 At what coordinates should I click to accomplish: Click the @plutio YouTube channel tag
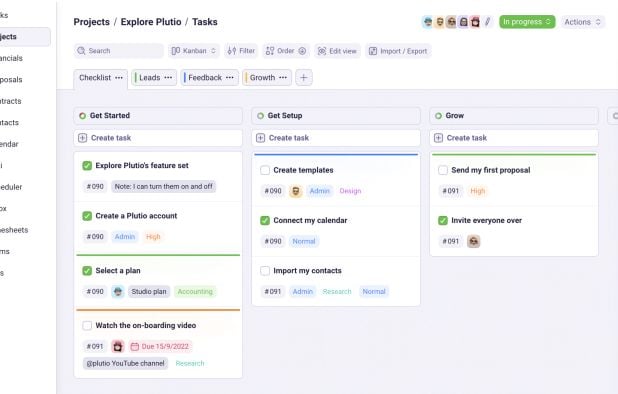pyautogui.click(x=125, y=363)
